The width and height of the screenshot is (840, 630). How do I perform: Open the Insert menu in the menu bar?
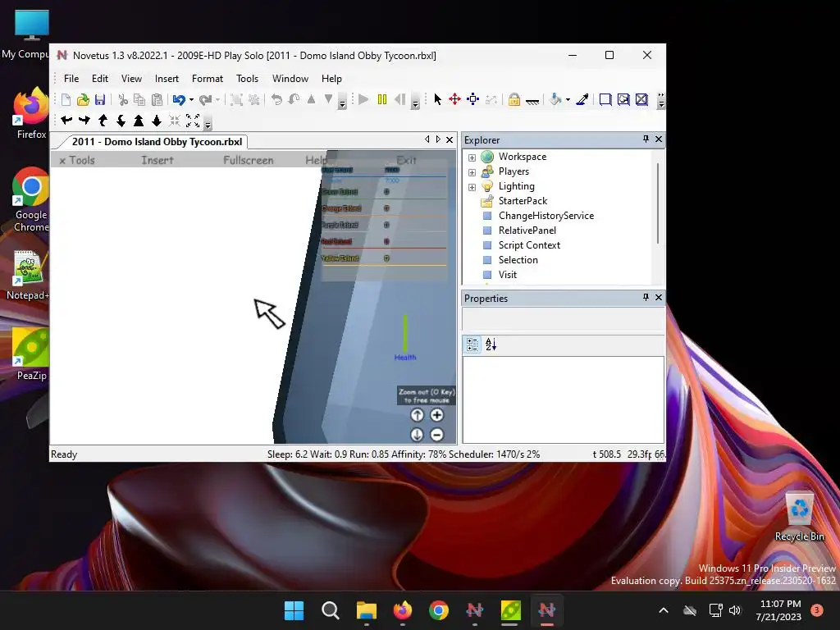click(x=167, y=79)
